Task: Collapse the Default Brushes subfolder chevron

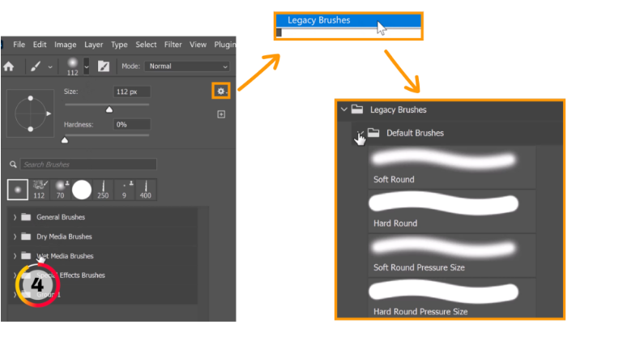Action: pyautogui.click(x=360, y=133)
